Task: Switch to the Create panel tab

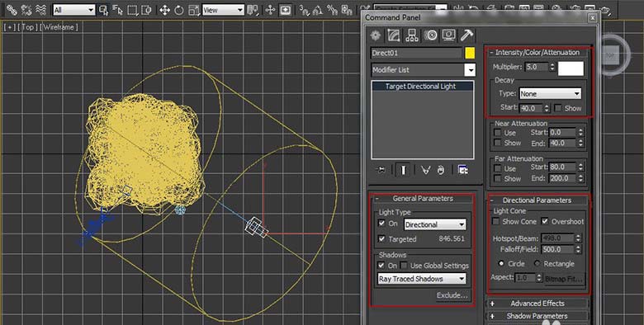Action: (376, 35)
